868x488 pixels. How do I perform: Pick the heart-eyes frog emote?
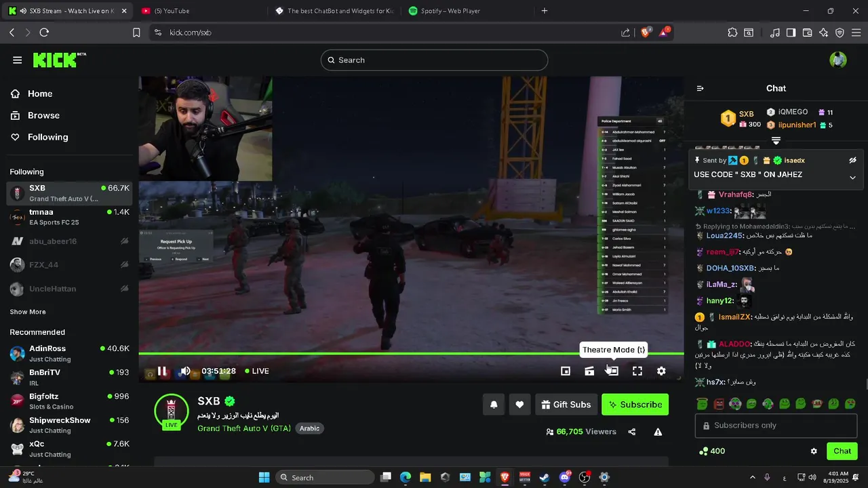pos(849,404)
